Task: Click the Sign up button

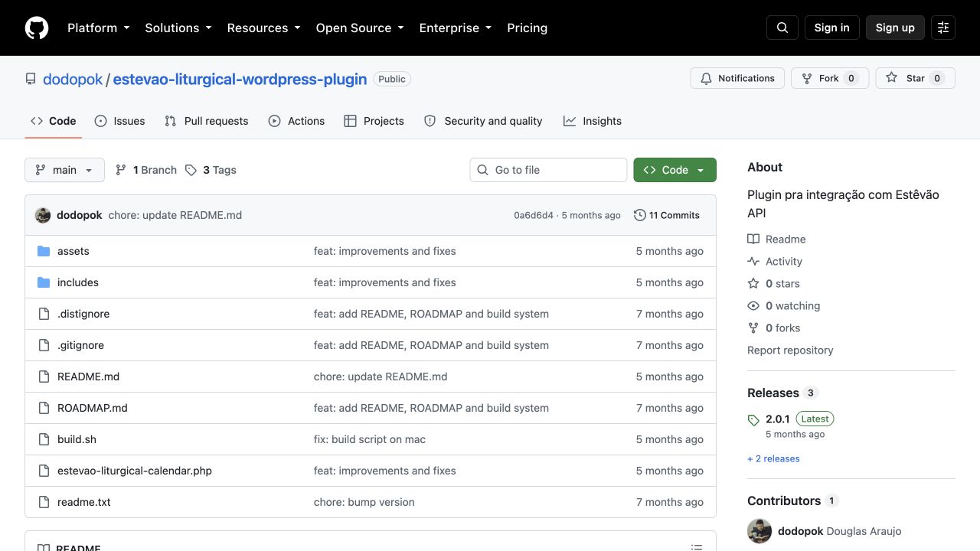Action: click(x=895, y=28)
